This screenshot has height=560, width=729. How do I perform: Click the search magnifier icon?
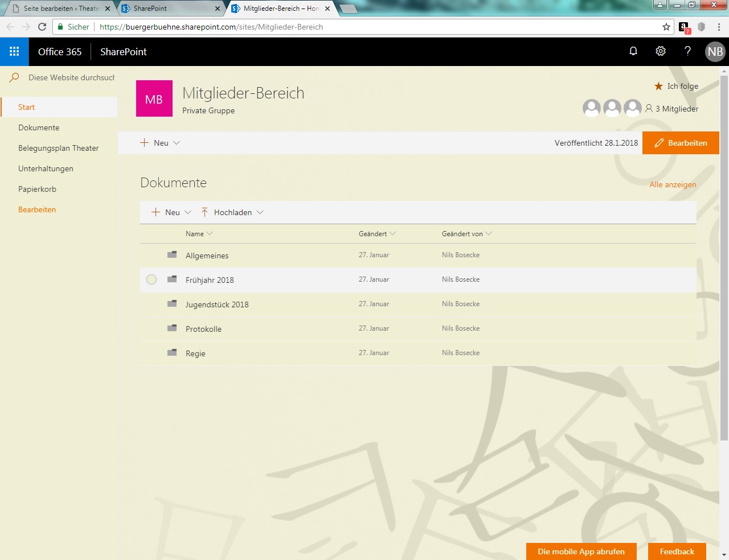point(14,77)
